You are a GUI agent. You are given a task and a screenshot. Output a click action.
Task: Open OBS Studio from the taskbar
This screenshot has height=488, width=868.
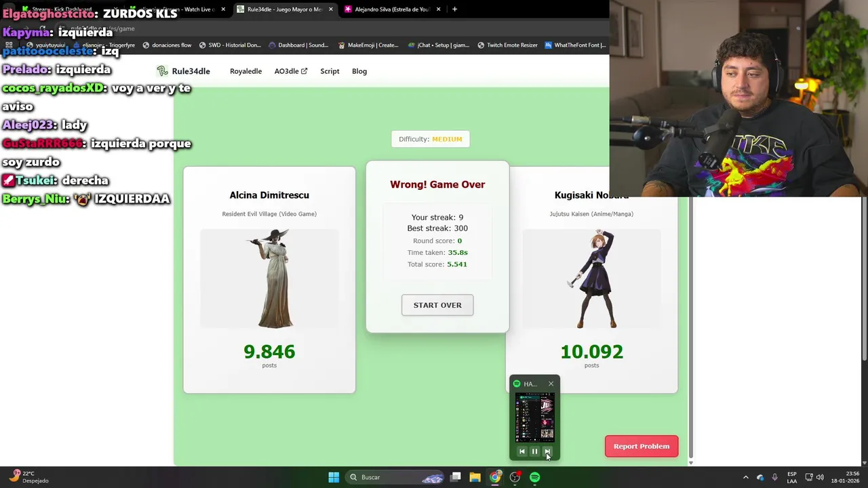(x=515, y=477)
